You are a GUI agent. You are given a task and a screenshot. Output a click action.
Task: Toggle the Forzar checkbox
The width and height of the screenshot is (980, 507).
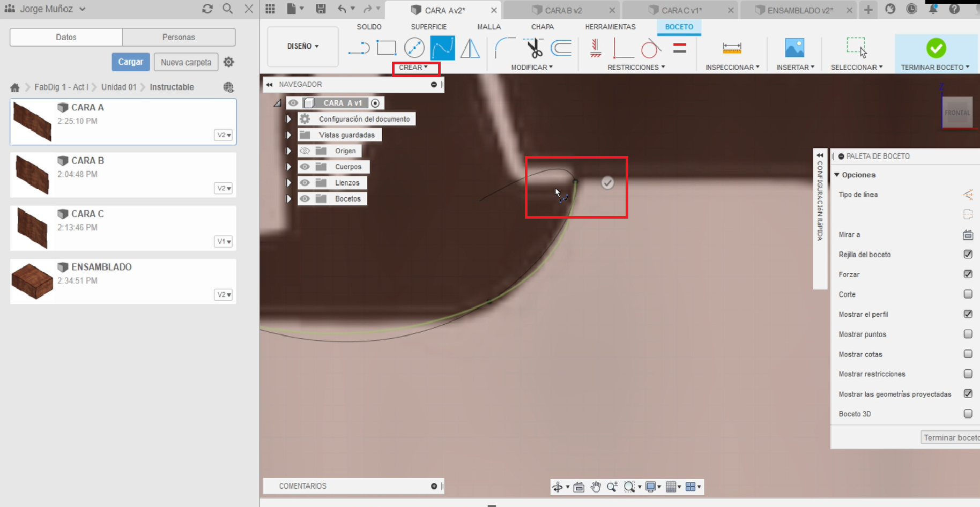(x=968, y=274)
